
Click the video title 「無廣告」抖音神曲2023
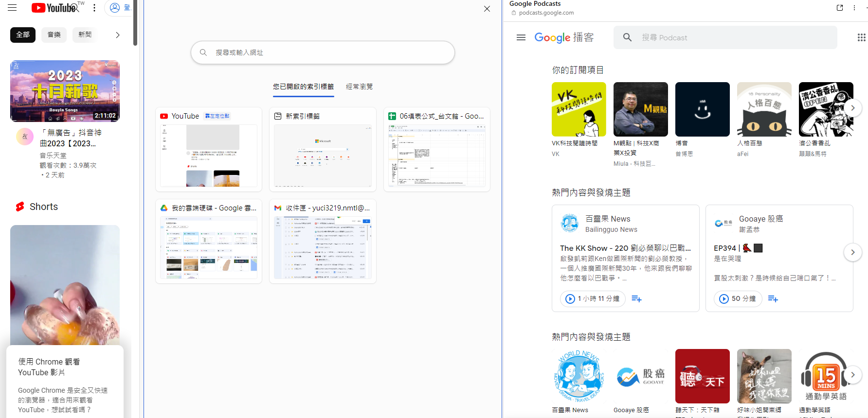tap(71, 138)
